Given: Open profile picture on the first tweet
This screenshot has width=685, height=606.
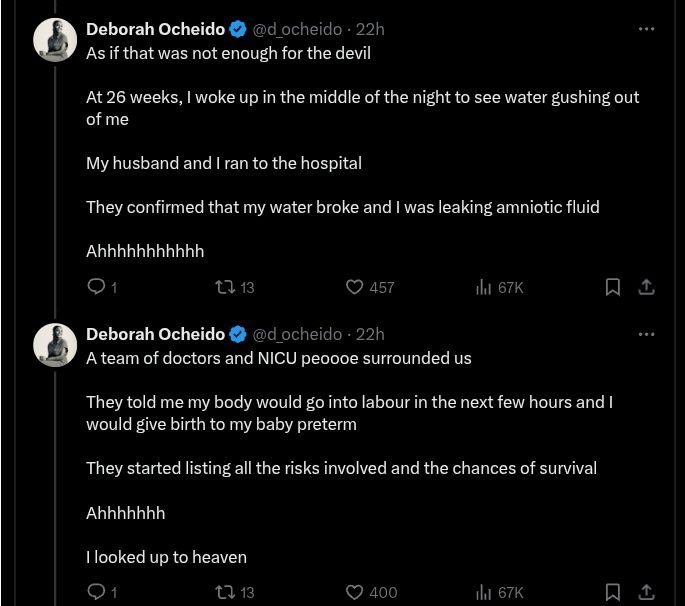Looking at the screenshot, I should [56, 40].
